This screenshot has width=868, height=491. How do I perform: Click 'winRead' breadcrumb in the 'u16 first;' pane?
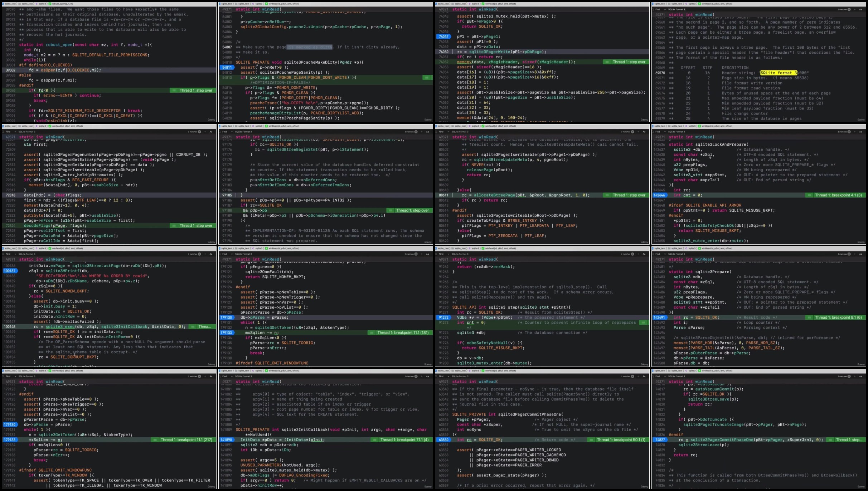(68, 126)
